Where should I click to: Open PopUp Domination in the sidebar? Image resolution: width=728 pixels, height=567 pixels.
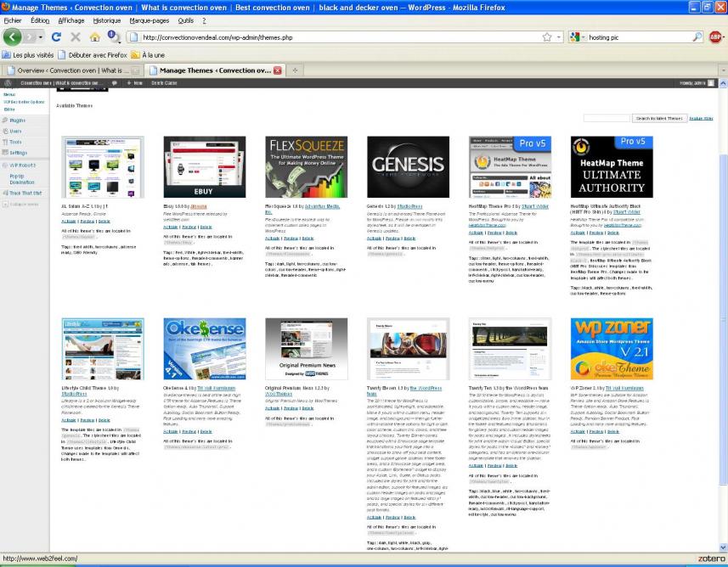22,179
